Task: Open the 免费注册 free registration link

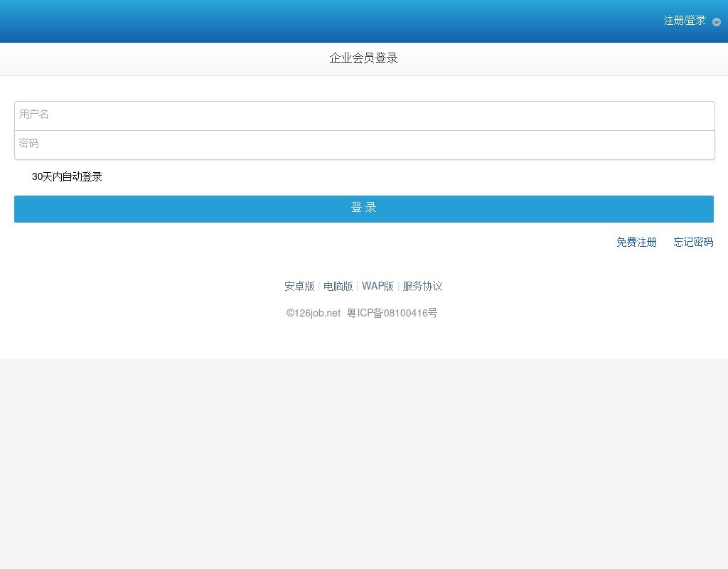Action: pyautogui.click(x=636, y=243)
